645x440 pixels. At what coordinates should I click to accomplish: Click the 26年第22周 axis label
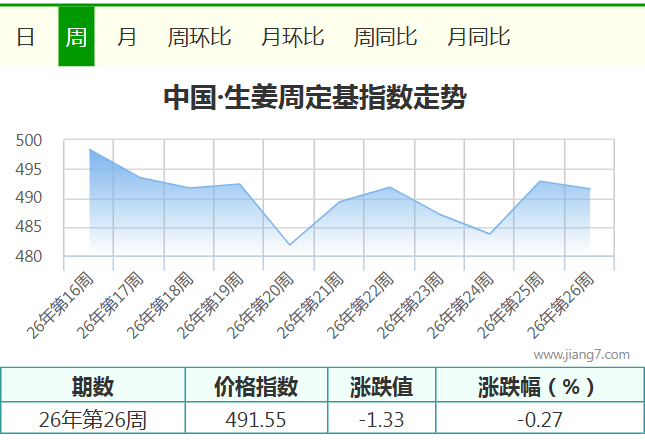[361, 305]
